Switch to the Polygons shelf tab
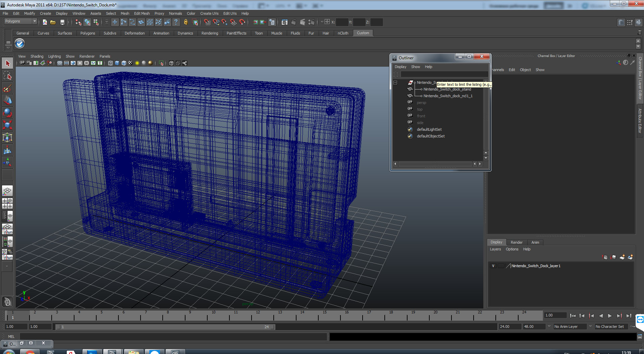644x354 pixels. (x=88, y=33)
